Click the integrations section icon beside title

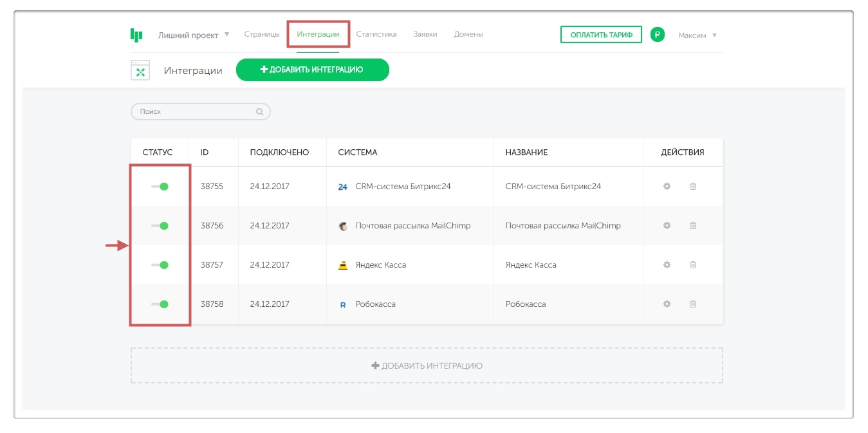(140, 70)
